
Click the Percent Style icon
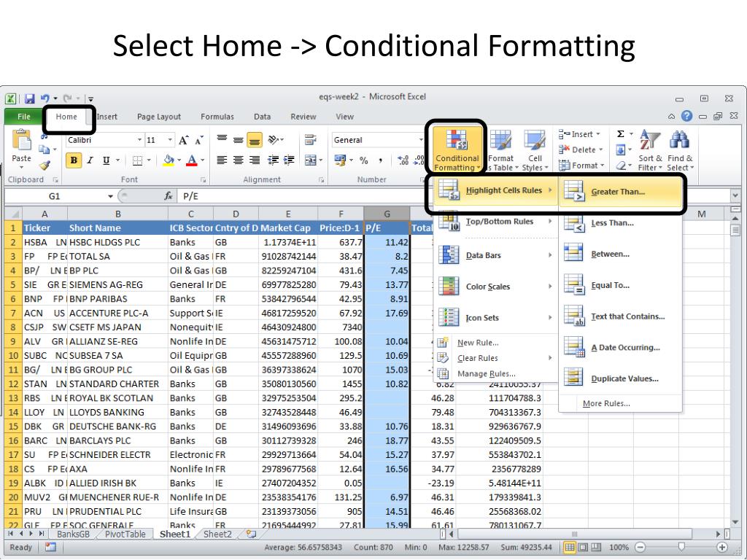tap(364, 160)
